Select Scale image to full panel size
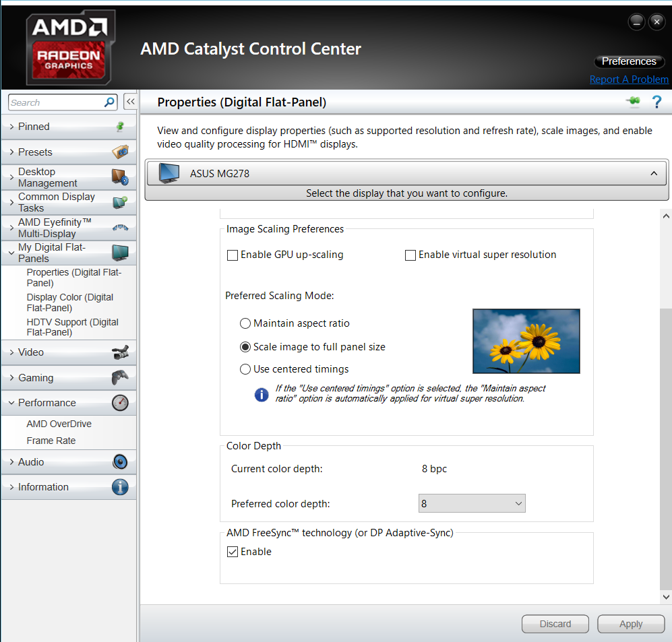This screenshot has width=672, height=642. pos(245,347)
